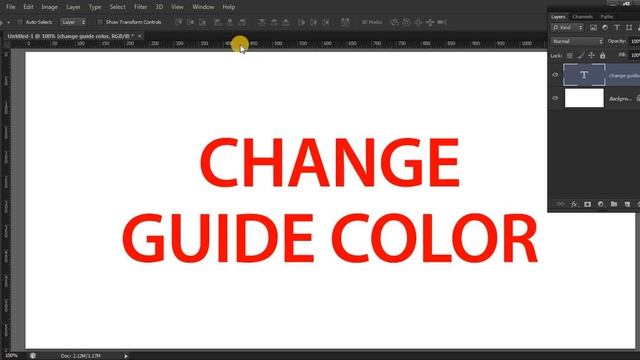
Task: Click the Align horizontal centers icon
Action: coord(230,22)
